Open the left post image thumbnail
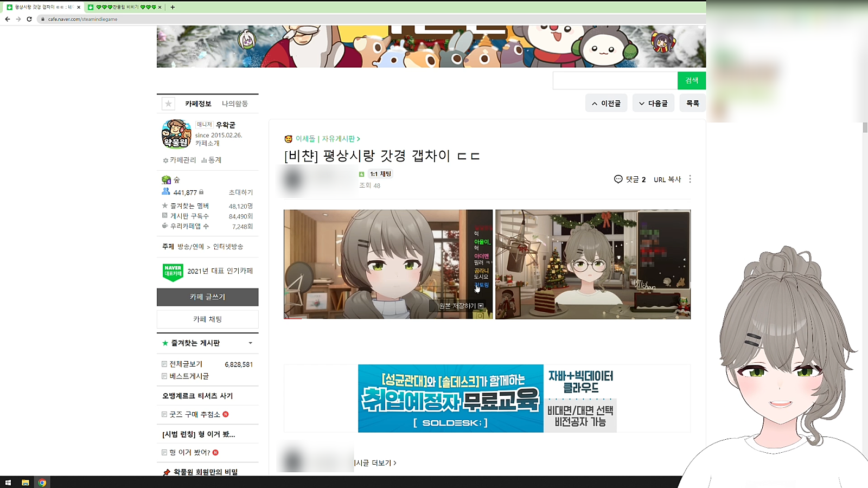Viewport: 868px width, 488px height. (x=388, y=264)
